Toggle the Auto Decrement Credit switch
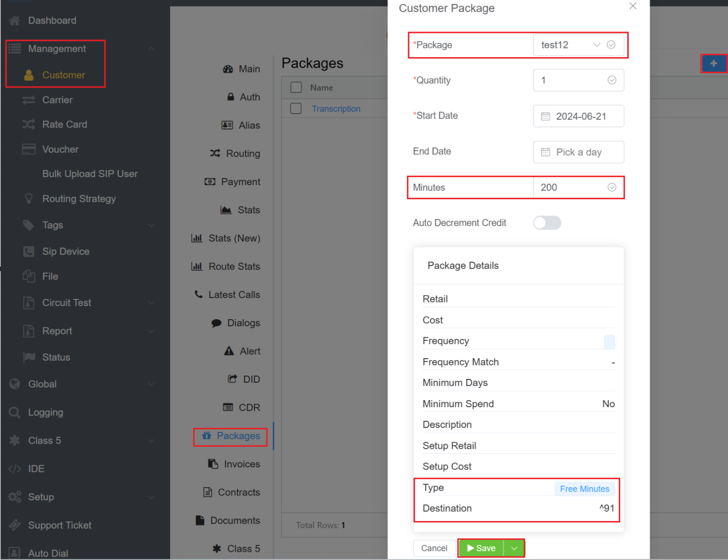 [x=547, y=223]
